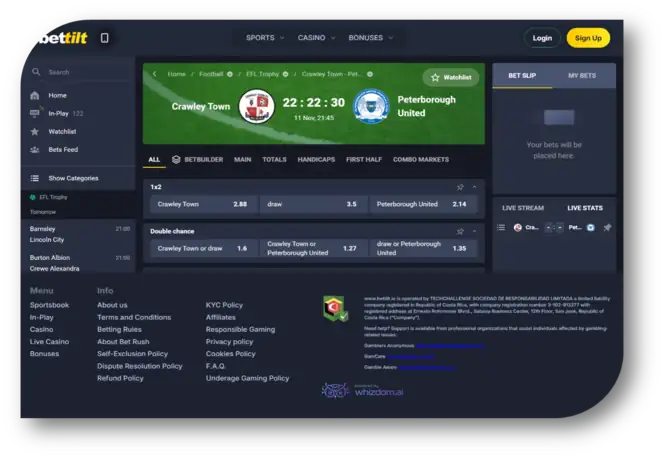Open the MY BETS tab
The image size is (665, 458).
tap(582, 75)
